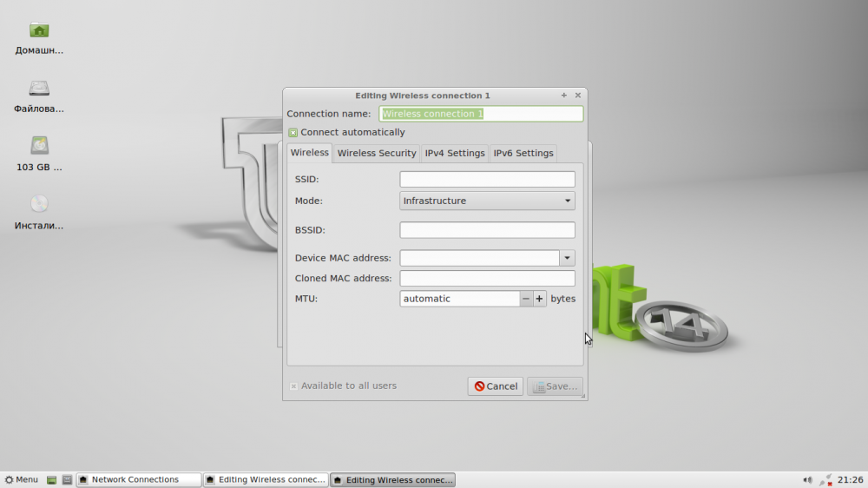Cancel editing the wireless connection
Image resolution: width=868 pixels, height=488 pixels.
tap(496, 386)
